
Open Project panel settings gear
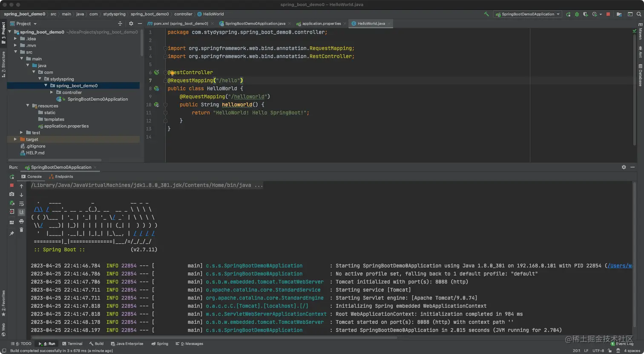click(x=131, y=23)
